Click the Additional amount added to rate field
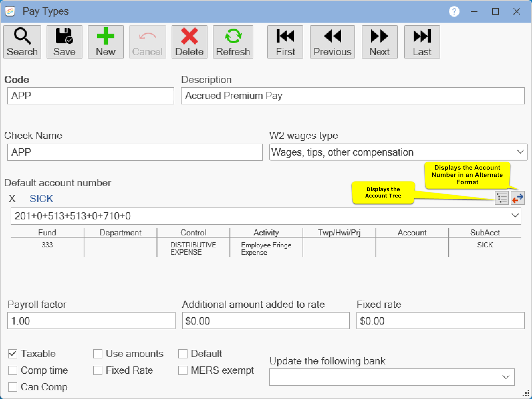Screen dimensions: 532x399 266,321
